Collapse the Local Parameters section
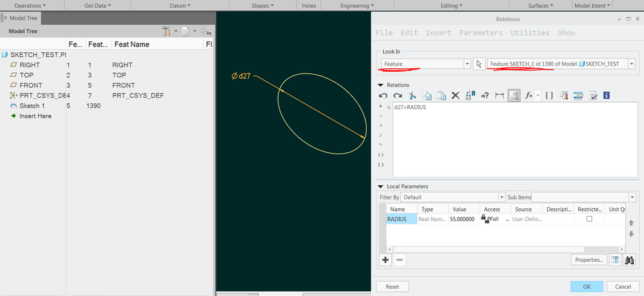644x296 pixels. tap(381, 186)
